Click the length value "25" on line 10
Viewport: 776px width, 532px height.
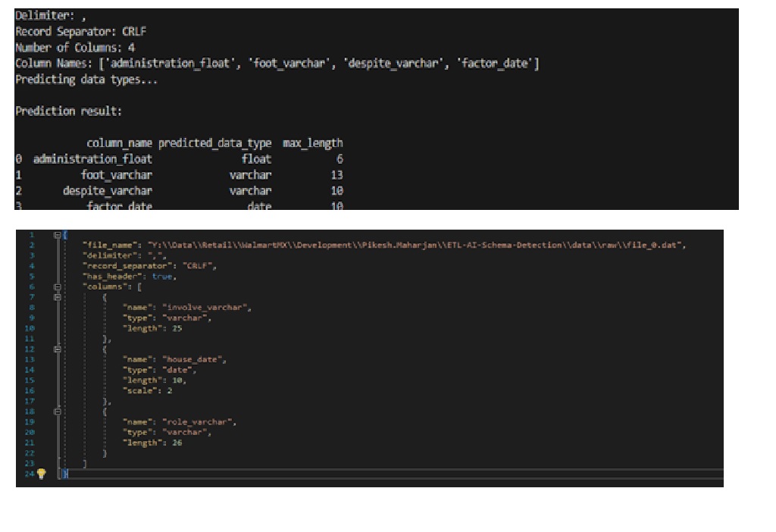pos(177,328)
